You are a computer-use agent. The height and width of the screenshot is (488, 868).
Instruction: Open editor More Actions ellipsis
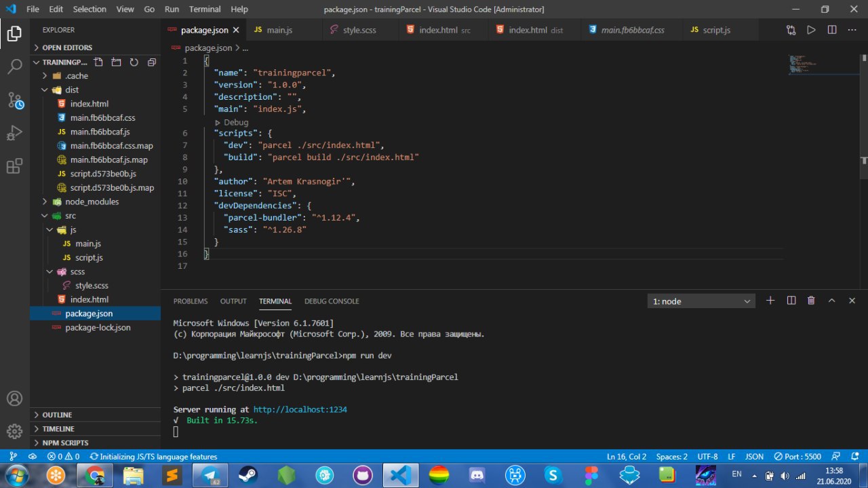click(x=852, y=30)
